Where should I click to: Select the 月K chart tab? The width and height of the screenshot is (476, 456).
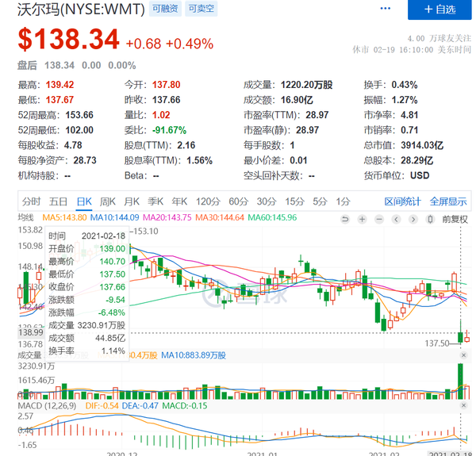(132, 201)
